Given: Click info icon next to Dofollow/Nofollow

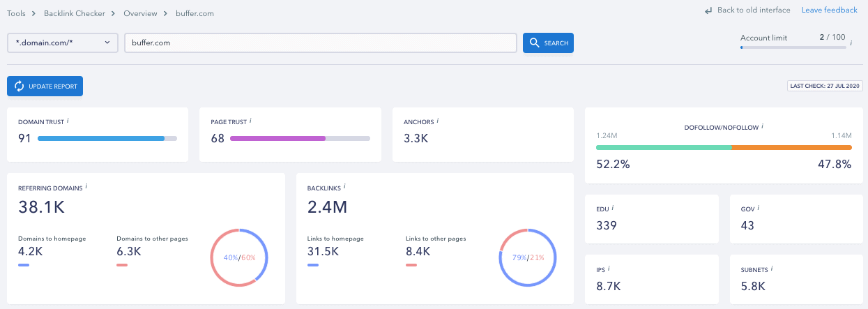Looking at the screenshot, I should coord(763,126).
